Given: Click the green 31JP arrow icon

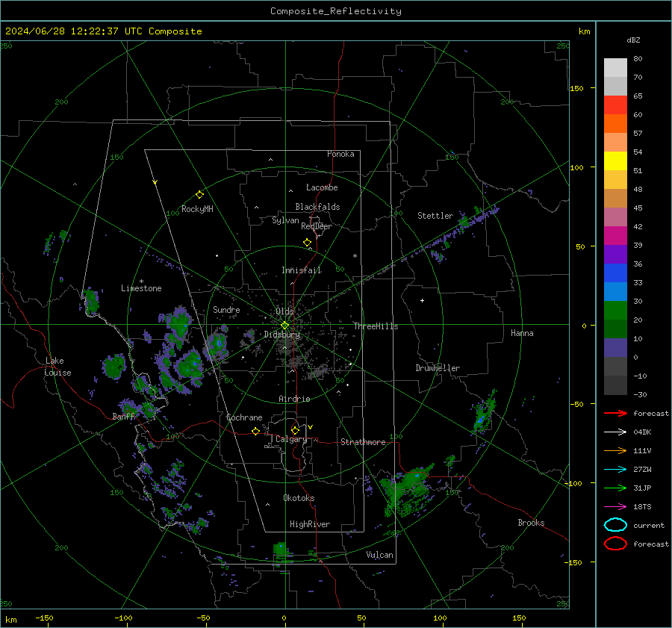Looking at the screenshot, I should [x=615, y=488].
